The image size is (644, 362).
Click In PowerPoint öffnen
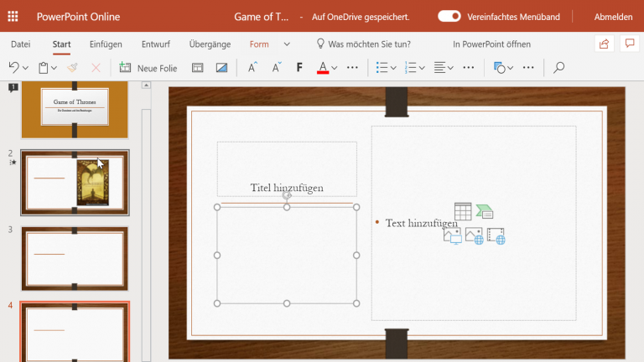pyautogui.click(x=491, y=44)
